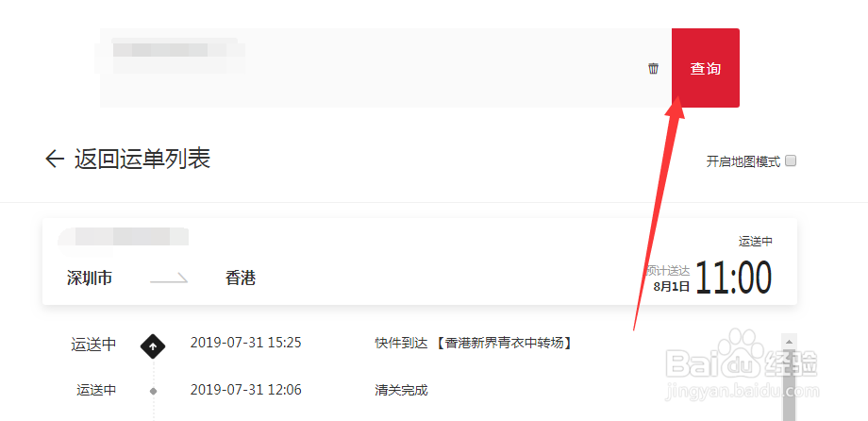
Task: Click the 11:00 estimated delivery time
Action: tap(733, 278)
